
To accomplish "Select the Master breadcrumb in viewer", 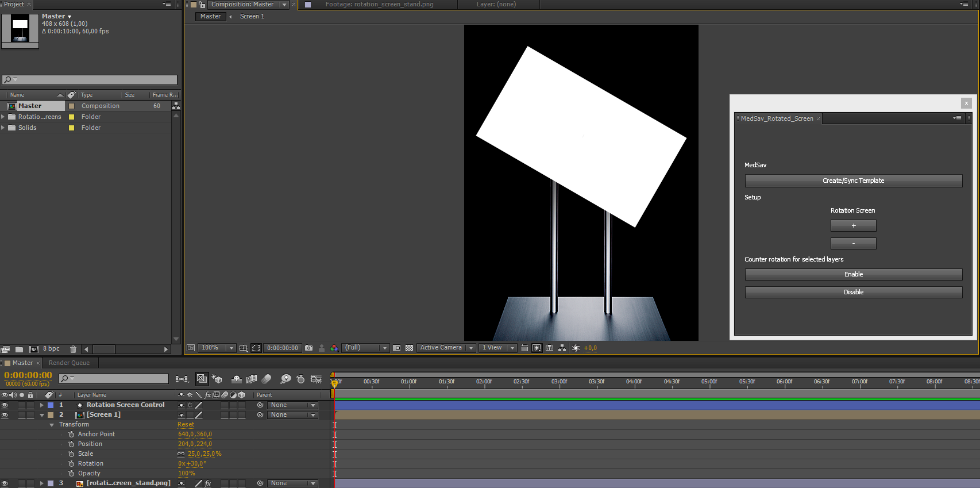I will click(x=210, y=17).
